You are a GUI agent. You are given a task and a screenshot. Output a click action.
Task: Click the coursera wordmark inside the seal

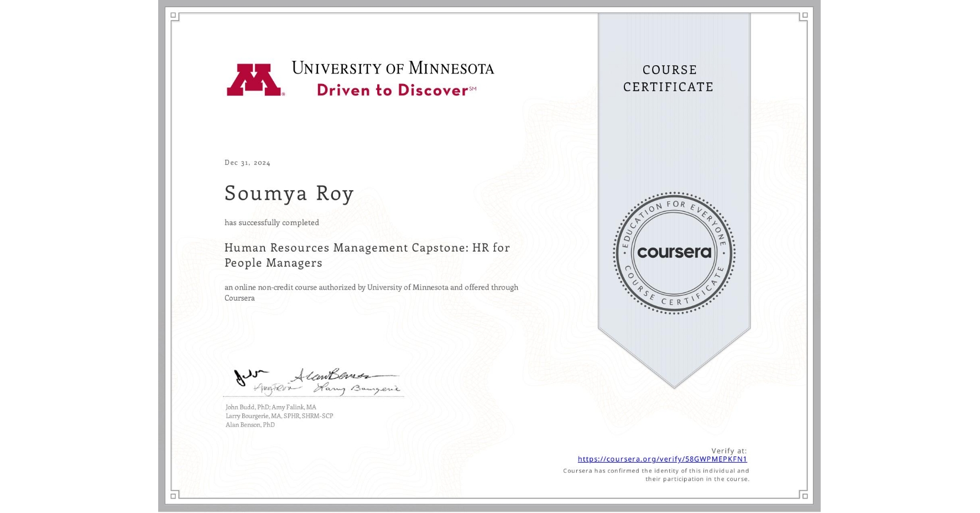click(x=674, y=253)
